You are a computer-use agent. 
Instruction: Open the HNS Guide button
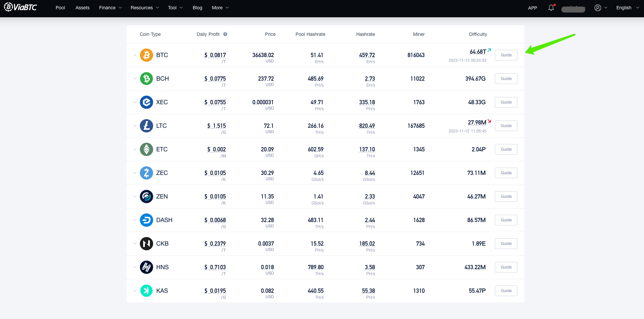pyautogui.click(x=506, y=267)
